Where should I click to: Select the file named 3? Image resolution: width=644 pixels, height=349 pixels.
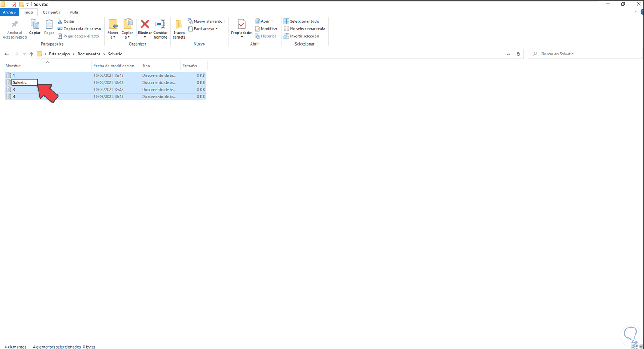tap(14, 90)
